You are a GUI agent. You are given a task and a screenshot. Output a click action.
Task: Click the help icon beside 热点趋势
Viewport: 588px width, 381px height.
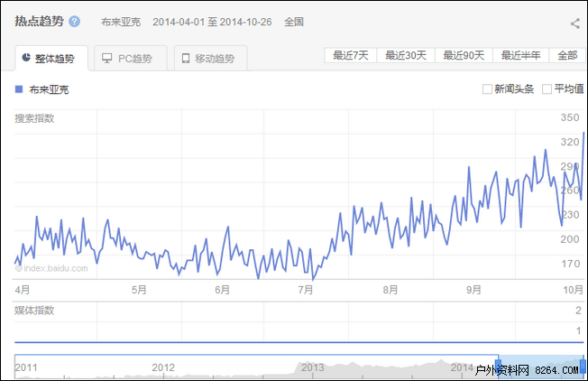coord(74,22)
